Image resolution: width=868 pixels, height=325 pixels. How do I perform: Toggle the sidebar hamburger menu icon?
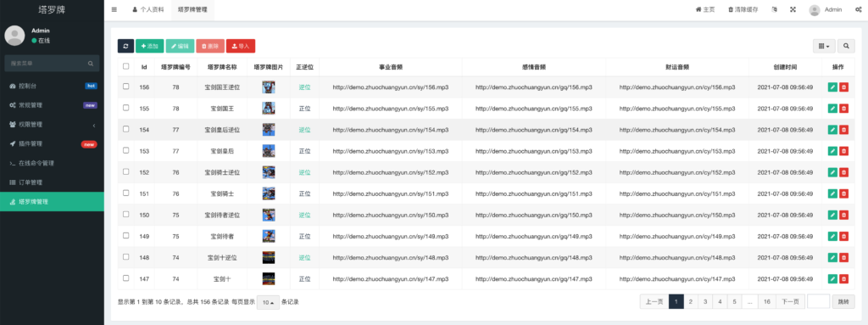[x=114, y=9]
